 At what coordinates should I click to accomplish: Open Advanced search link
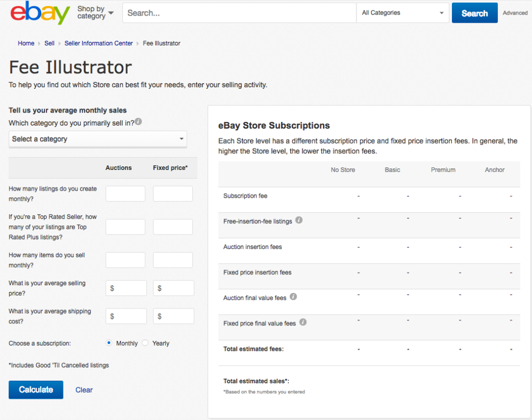click(515, 13)
